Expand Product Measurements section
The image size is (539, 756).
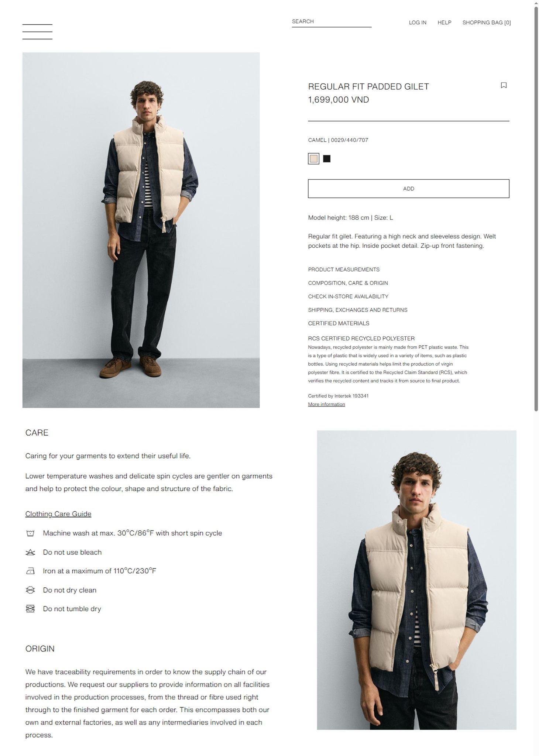344,269
